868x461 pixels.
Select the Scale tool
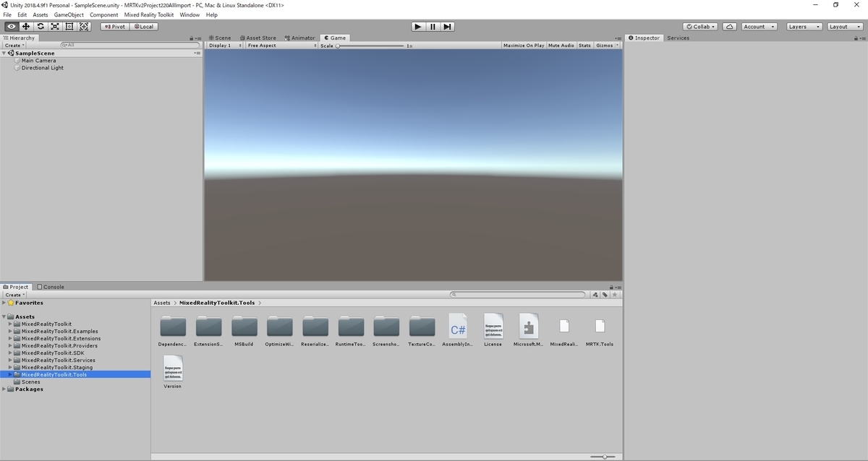coord(55,27)
